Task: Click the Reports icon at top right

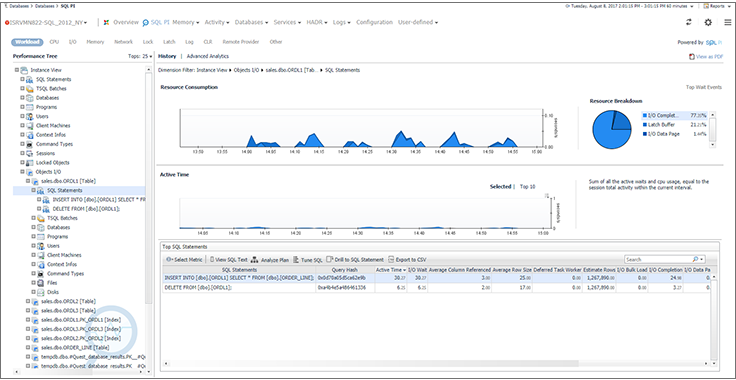Action: click(x=706, y=6)
